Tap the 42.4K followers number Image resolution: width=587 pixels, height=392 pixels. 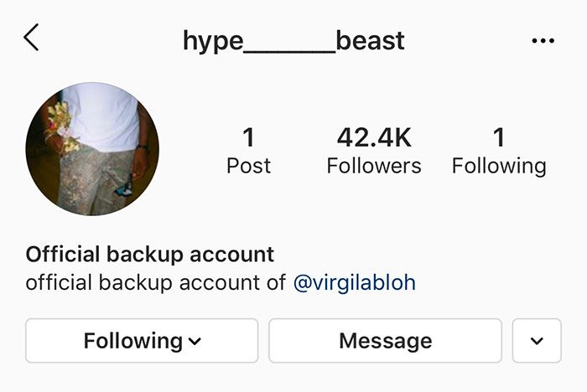point(374,137)
